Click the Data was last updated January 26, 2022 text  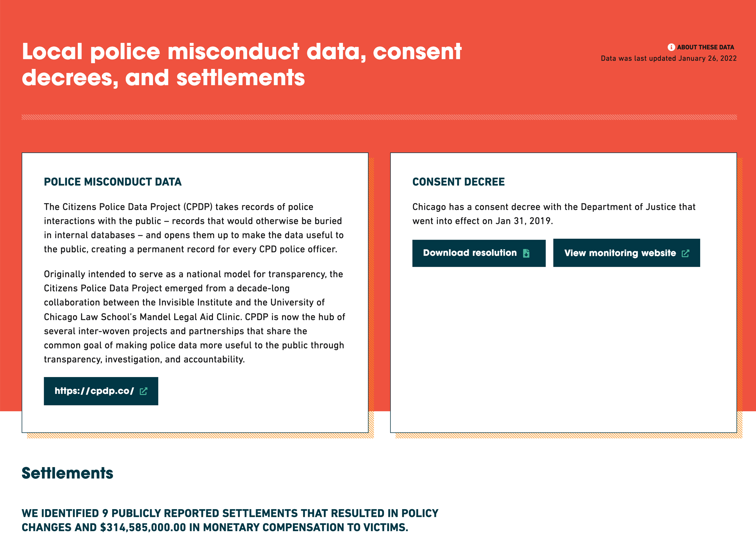(x=669, y=59)
